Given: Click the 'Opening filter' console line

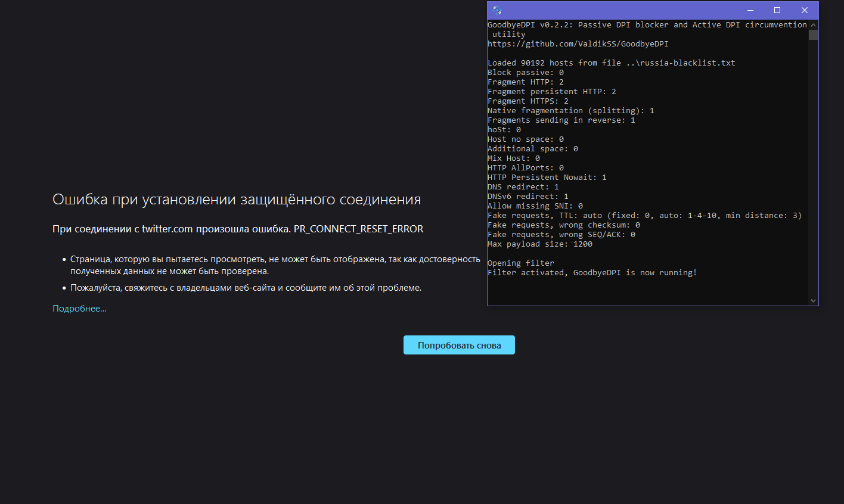Looking at the screenshot, I should [521, 263].
